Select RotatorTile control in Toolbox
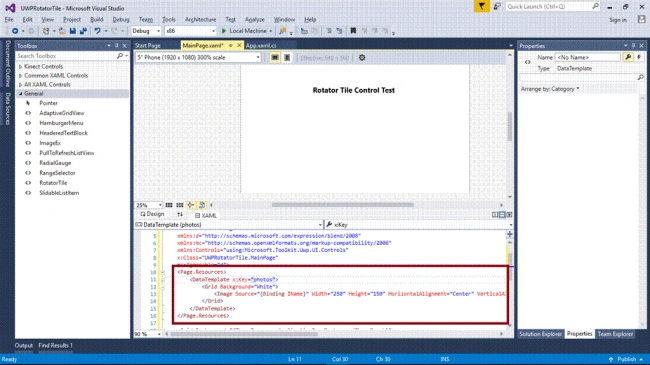 pos(53,183)
